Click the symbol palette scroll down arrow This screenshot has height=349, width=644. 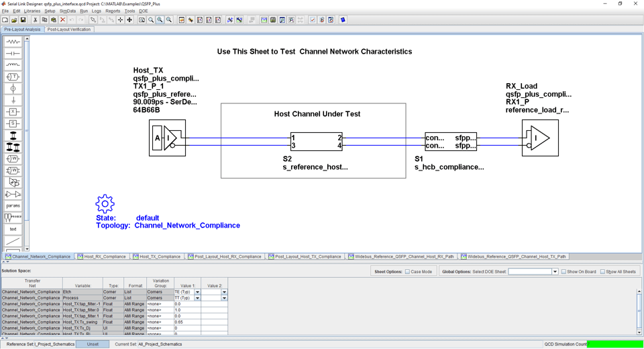(x=27, y=249)
